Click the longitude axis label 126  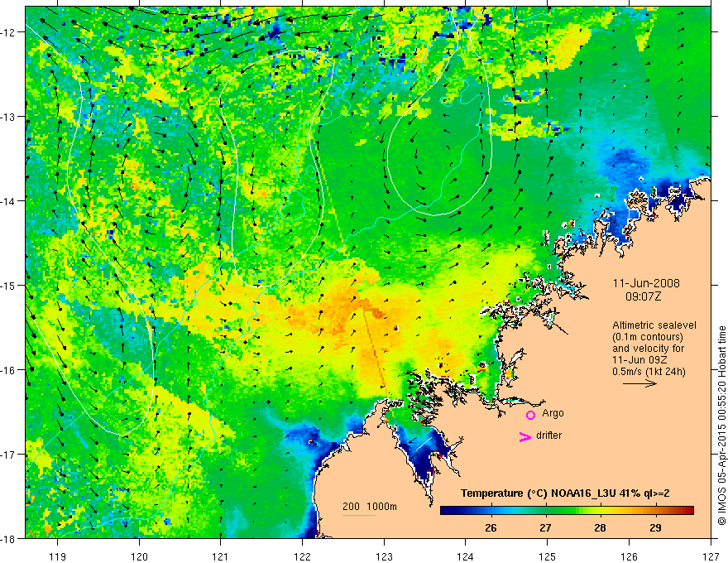click(x=629, y=556)
